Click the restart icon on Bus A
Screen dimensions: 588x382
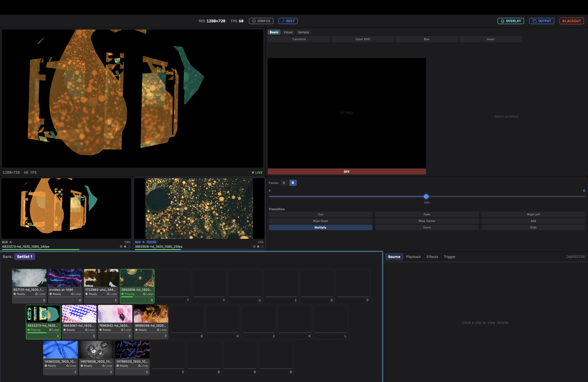[129, 246]
